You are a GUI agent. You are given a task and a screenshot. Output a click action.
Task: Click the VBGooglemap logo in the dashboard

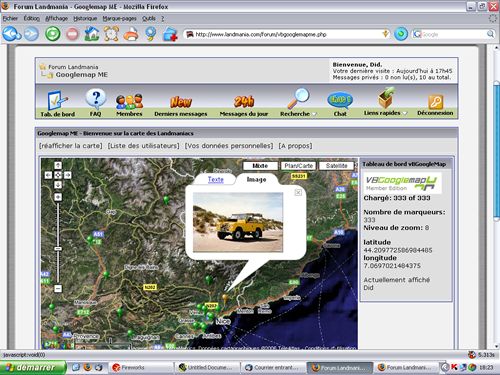point(402,182)
